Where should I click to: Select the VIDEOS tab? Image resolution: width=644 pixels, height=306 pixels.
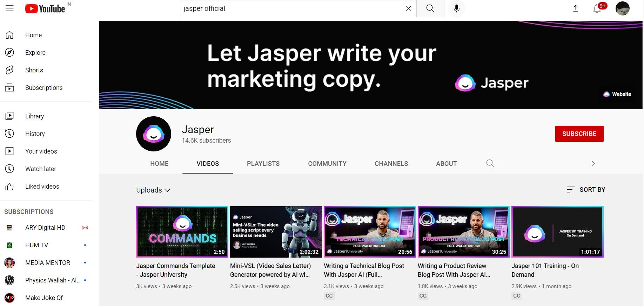(208, 164)
